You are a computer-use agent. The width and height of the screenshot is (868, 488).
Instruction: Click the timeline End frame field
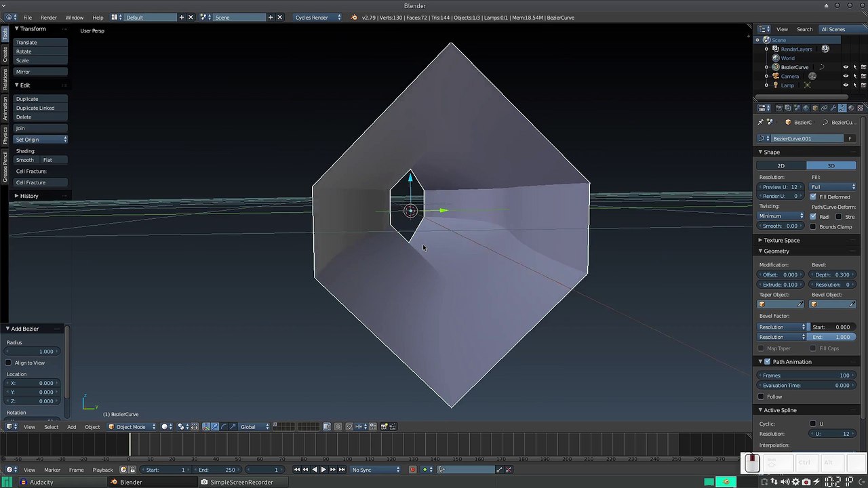[217, 470]
